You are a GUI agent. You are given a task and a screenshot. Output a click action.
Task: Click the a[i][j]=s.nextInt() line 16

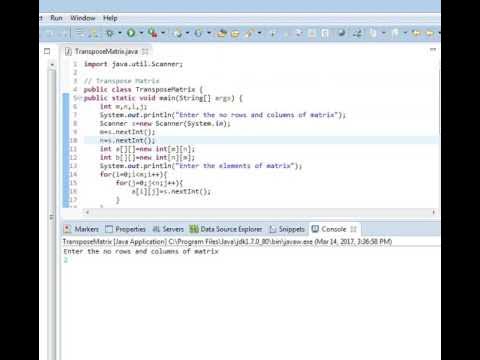click(x=171, y=191)
